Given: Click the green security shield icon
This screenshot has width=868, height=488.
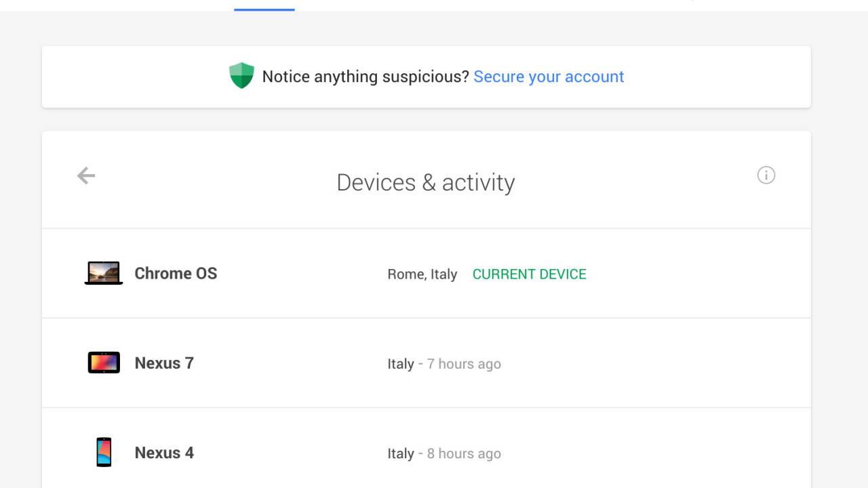Looking at the screenshot, I should [x=241, y=76].
